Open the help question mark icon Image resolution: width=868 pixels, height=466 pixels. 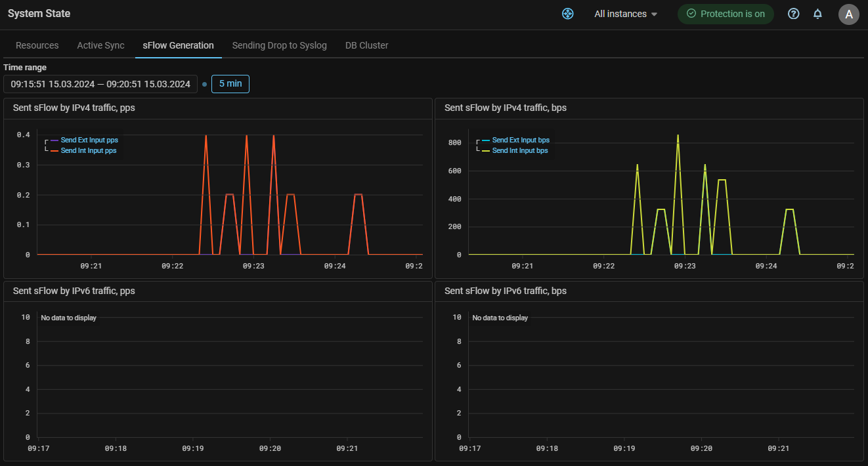[793, 14]
